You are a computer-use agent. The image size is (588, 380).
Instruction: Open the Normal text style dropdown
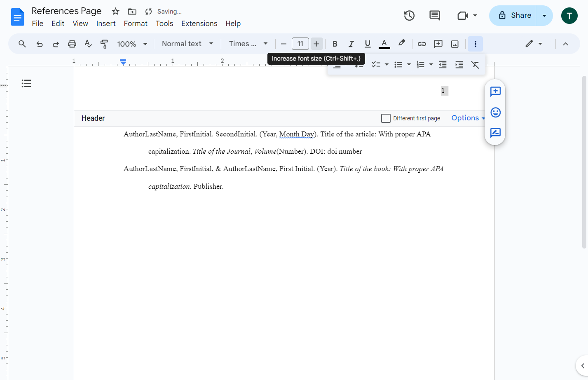coord(187,44)
